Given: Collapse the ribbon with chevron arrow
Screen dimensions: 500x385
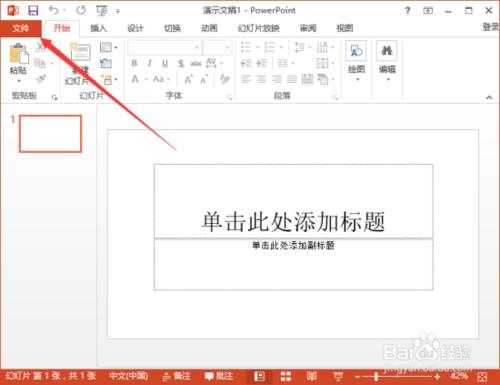Looking at the screenshot, I should point(489,97).
